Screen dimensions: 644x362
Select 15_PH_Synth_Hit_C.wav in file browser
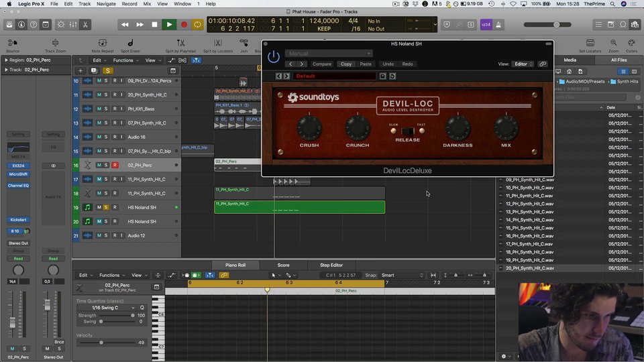(x=529, y=228)
